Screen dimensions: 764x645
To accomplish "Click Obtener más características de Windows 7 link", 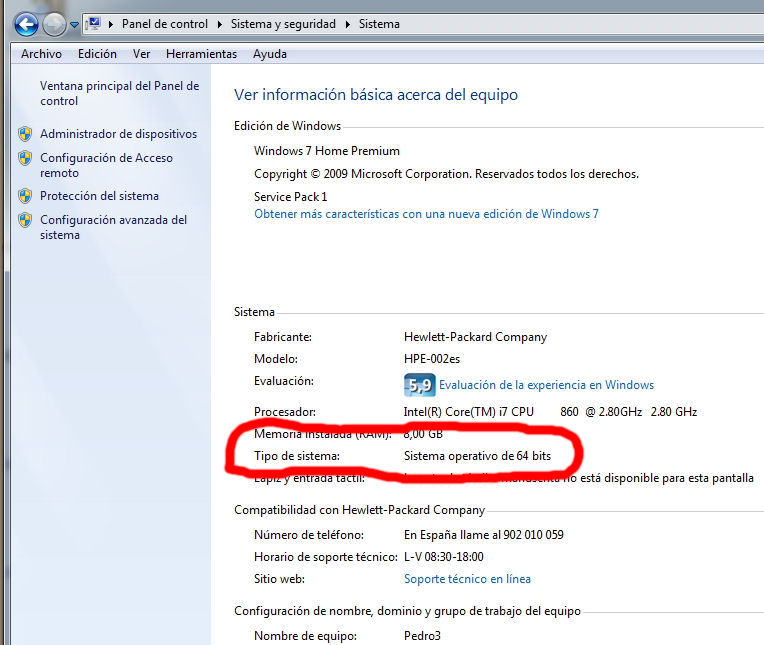I will click(426, 214).
